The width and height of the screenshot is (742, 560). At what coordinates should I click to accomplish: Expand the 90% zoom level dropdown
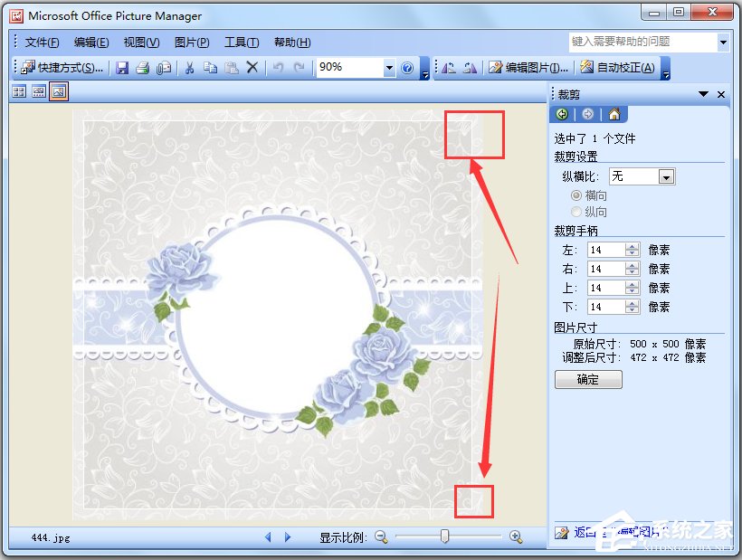coord(389,68)
